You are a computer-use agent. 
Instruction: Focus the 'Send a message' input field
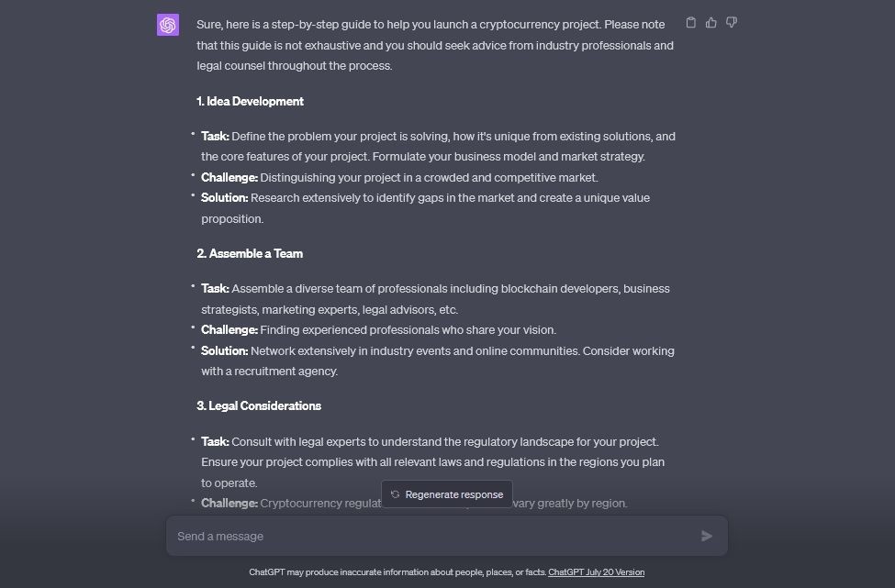point(434,536)
